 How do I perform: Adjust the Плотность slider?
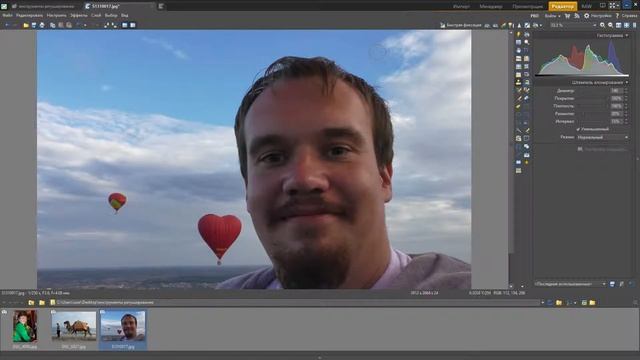click(x=593, y=106)
